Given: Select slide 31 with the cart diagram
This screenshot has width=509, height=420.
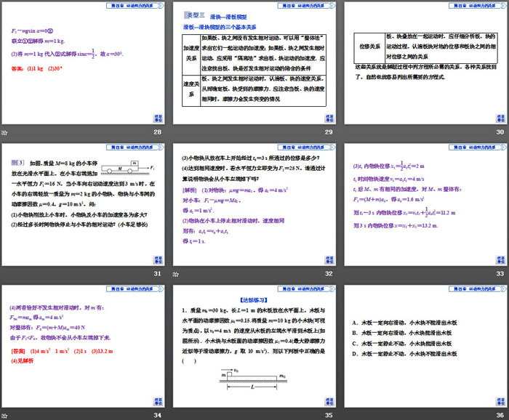Looking at the screenshot, I should pos(83,205).
